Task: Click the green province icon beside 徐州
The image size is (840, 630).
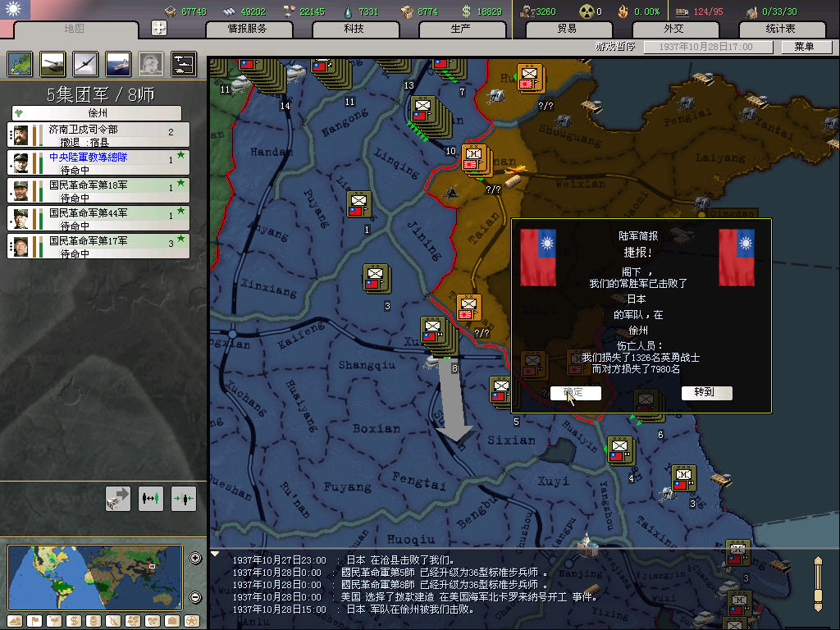Action: coord(19,113)
